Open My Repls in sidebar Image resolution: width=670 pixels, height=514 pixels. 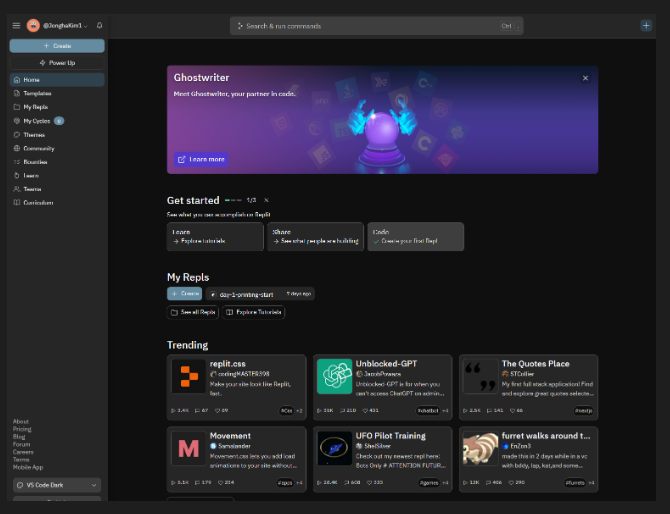[57, 107]
